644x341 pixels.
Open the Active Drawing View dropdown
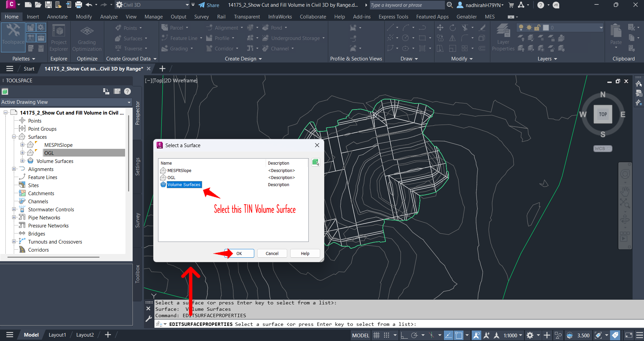[129, 102]
